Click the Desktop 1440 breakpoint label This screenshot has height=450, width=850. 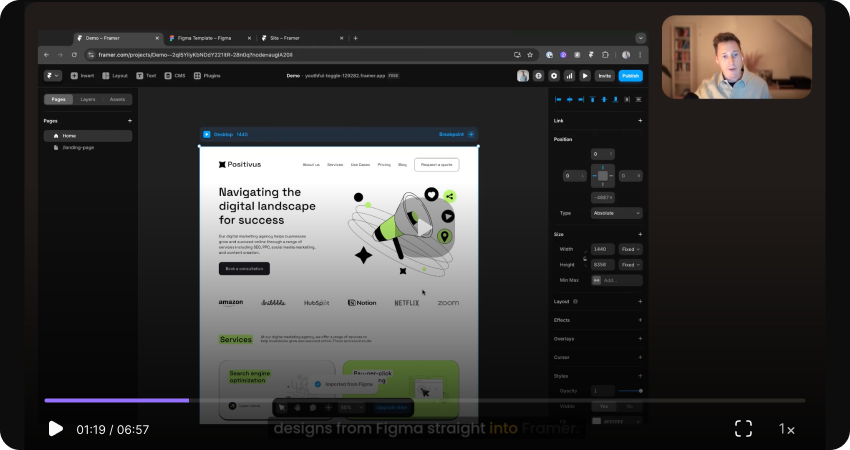coord(230,134)
